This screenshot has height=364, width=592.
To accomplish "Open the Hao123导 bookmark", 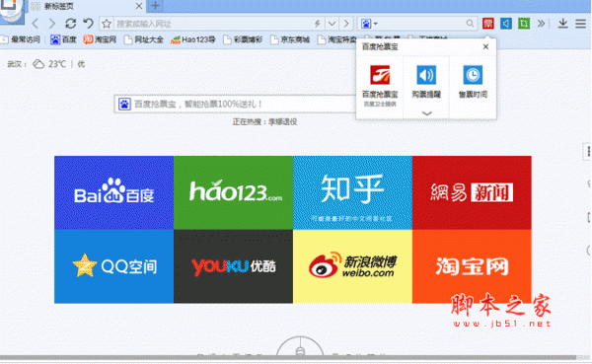I will coord(193,39).
